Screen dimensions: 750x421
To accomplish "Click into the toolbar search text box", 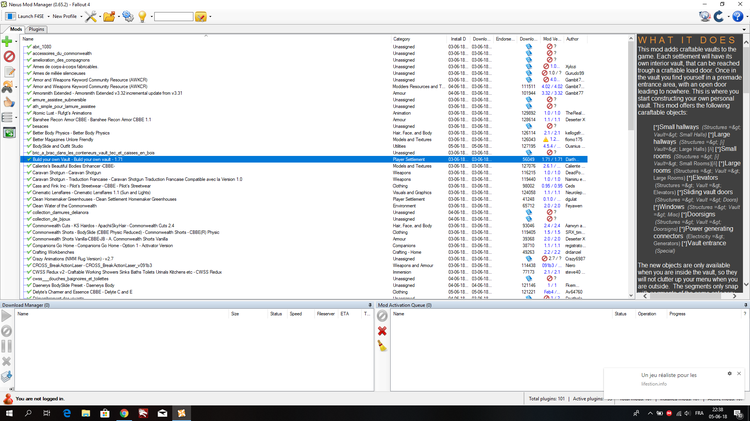I will [174, 17].
